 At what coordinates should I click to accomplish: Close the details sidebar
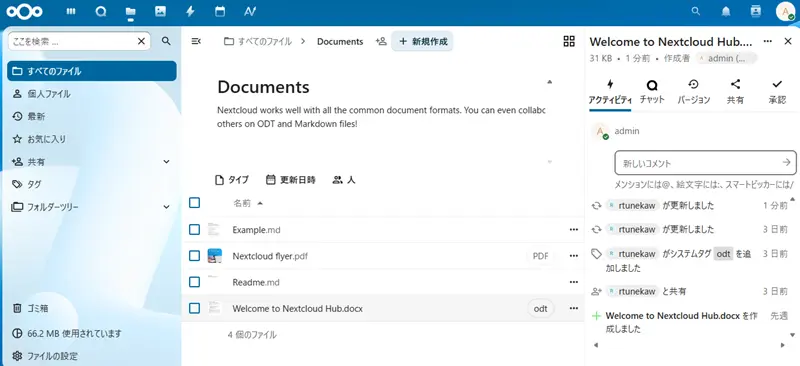click(x=788, y=41)
